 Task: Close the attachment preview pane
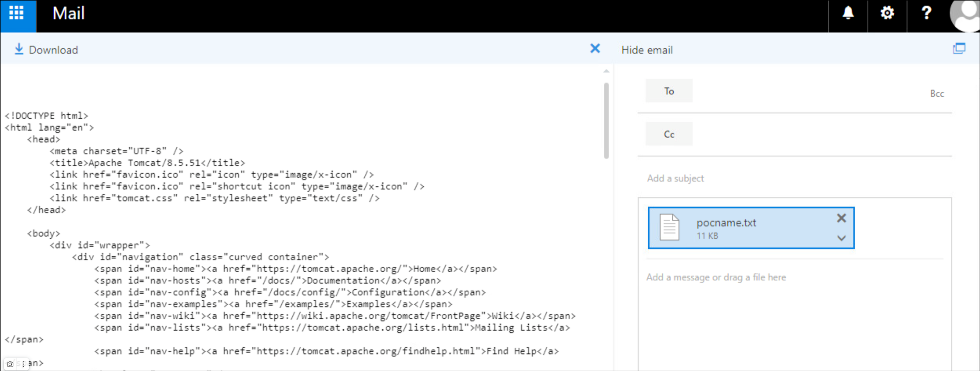point(595,49)
